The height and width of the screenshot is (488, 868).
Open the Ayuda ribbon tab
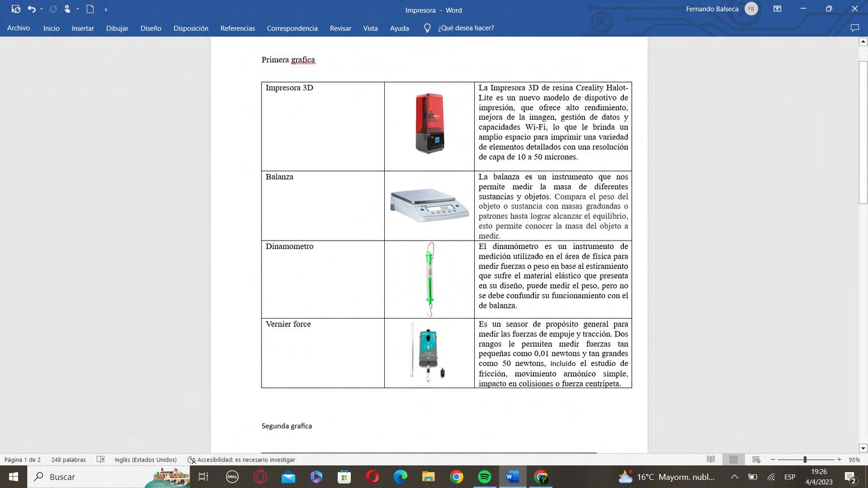coord(400,28)
